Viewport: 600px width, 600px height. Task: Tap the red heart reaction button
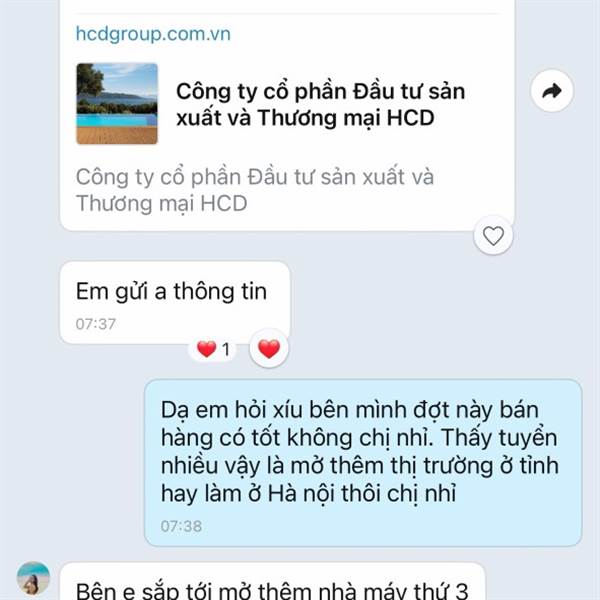click(269, 349)
